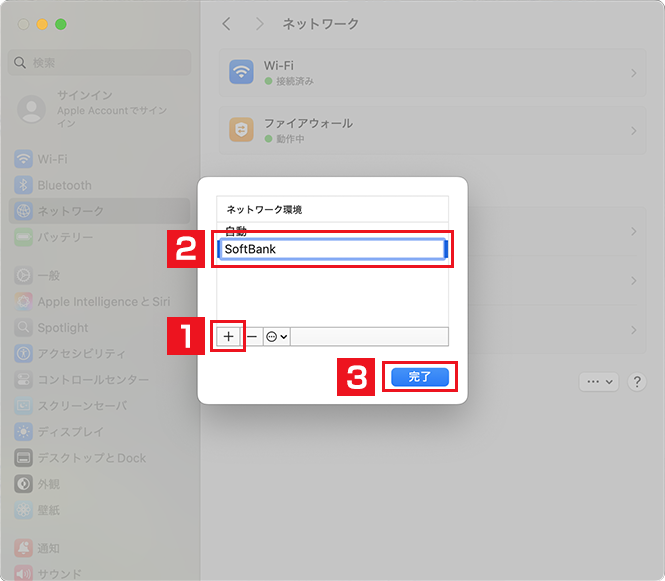665x581 pixels.
Task: Open the 外観 appearance icon
Action: tap(23, 484)
